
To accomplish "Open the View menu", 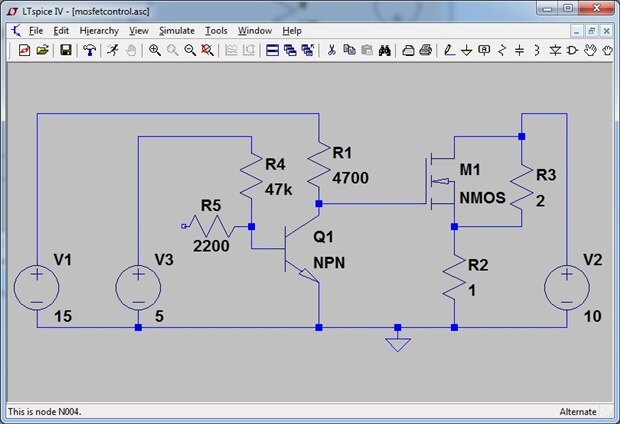I will [x=139, y=31].
